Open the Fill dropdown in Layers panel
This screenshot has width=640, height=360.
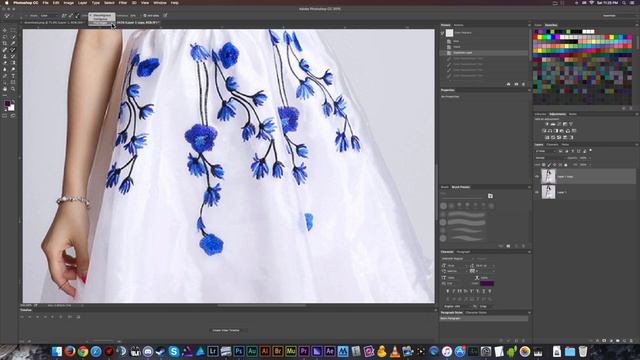click(590, 165)
